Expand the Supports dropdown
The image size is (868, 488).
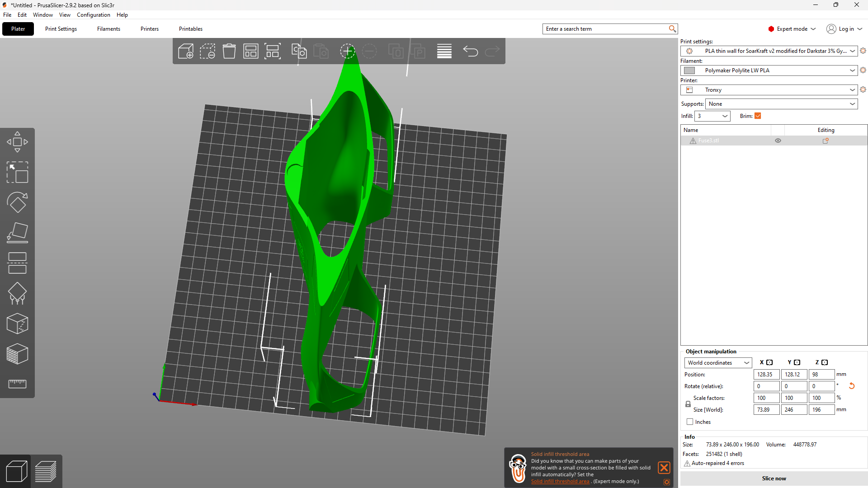[x=781, y=104]
